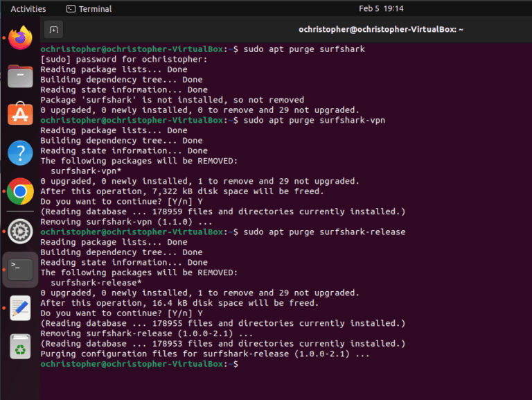
Task: Click 'After this operation, 7,322 kB' line
Action: click(x=182, y=191)
